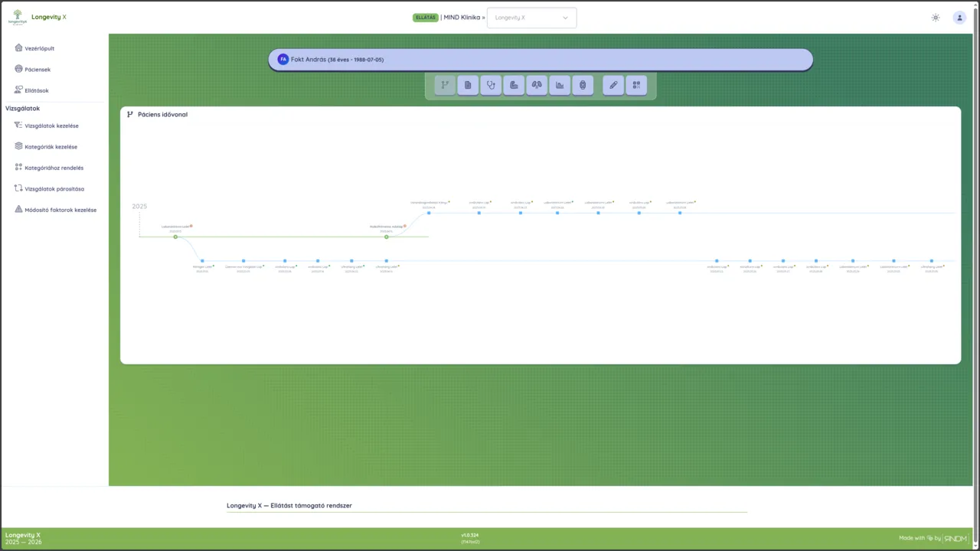
Task: Click the pencil edit icon in patient toolbar
Action: pyautogui.click(x=613, y=85)
